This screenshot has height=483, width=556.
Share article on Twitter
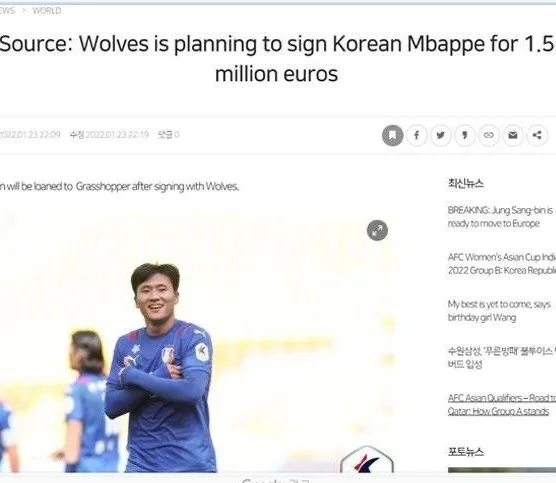[x=441, y=135]
